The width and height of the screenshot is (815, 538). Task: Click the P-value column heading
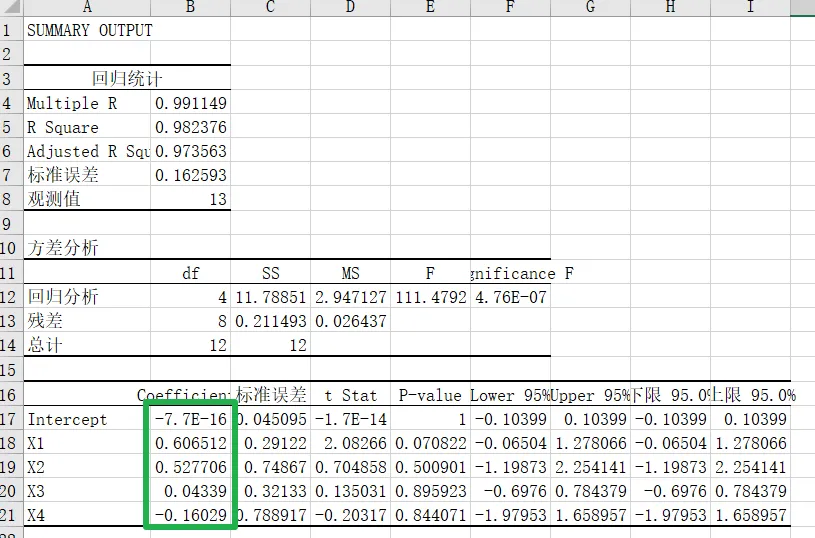pyautogui.click(x=430, y=394)
